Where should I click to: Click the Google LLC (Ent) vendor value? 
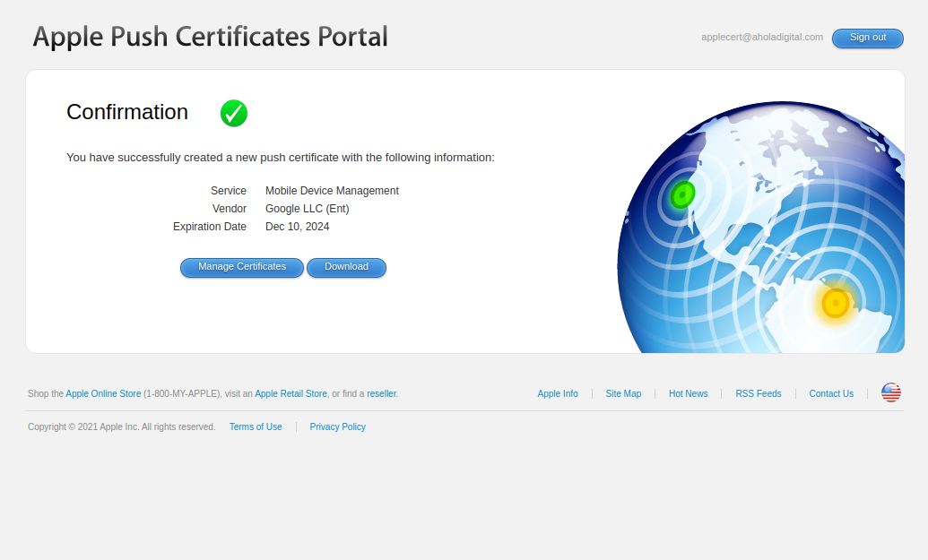[x=308, y=209]
